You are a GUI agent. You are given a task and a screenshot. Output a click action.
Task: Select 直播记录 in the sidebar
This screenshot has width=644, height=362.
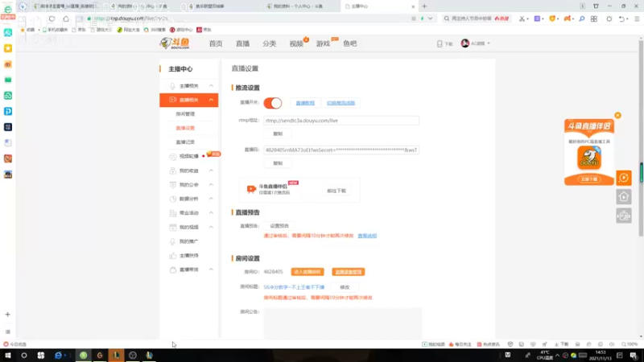pyautogui.click(x=185, y=142)
